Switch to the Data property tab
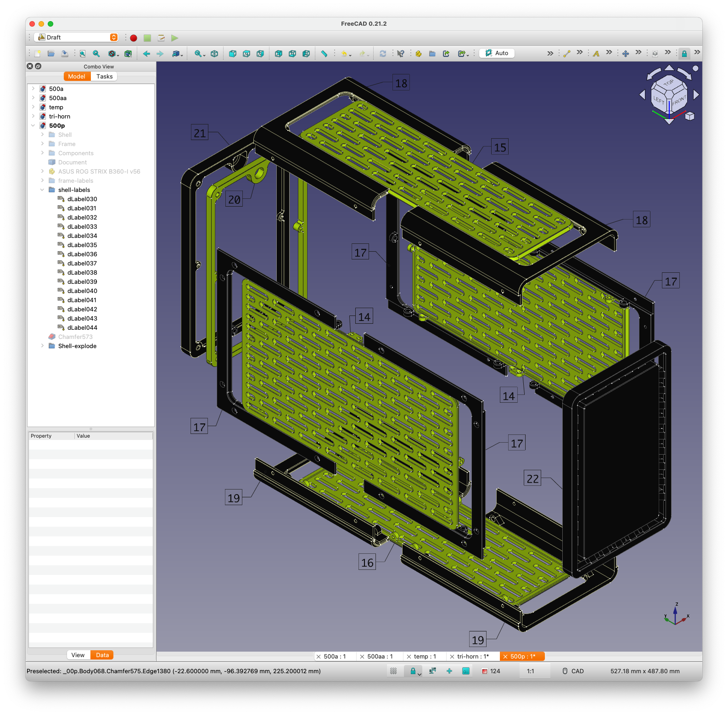Screen dimensions: 728x715 pyautogui.click(x=102, y=655)
